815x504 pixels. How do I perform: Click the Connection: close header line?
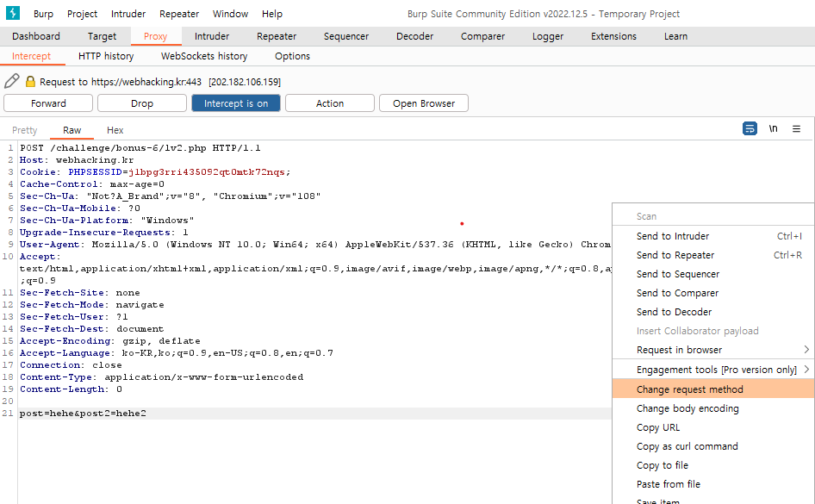[71, 365]
